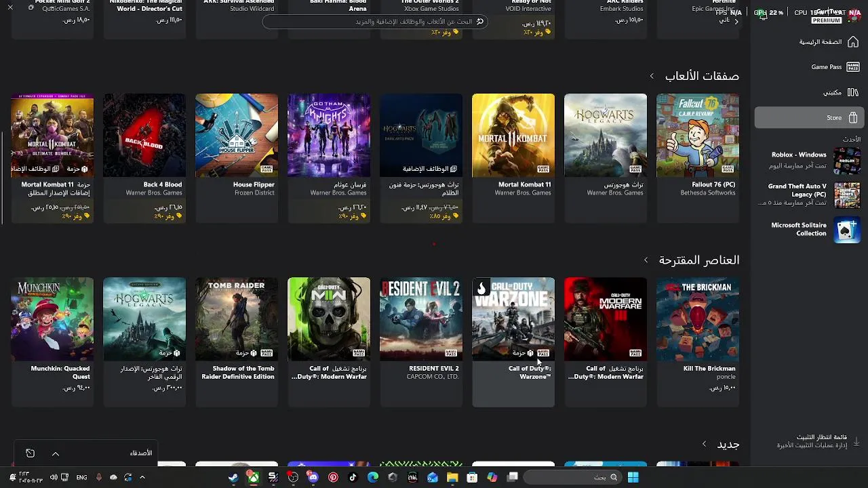
Task: Show hidden system tray icons chevron
Action: tap(142, 478)
